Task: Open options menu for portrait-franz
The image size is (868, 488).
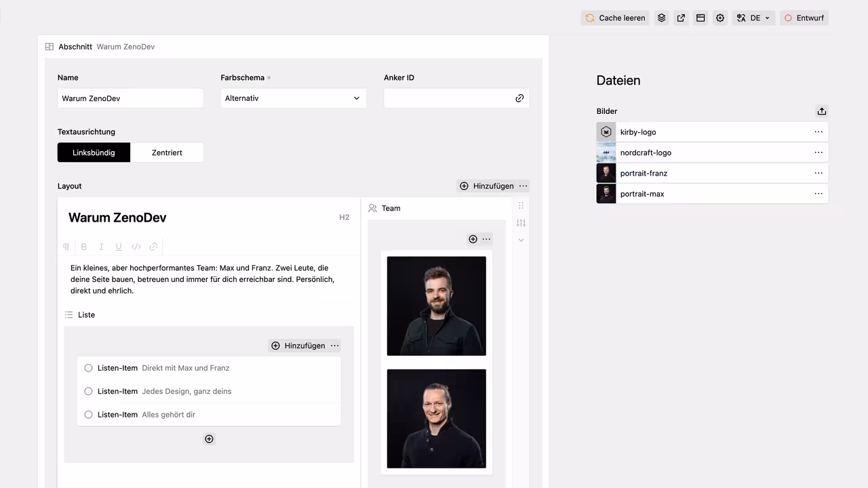Action: click(x=818, y=174)
